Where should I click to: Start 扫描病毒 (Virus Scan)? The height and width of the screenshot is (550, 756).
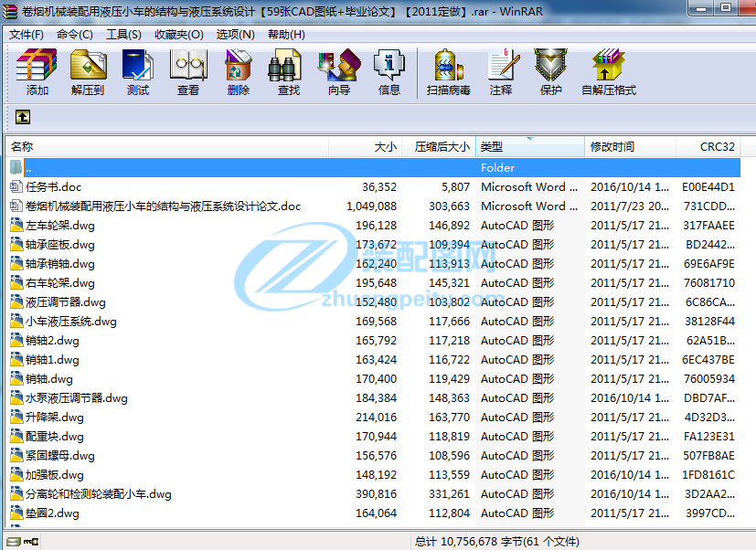point(449,71)
